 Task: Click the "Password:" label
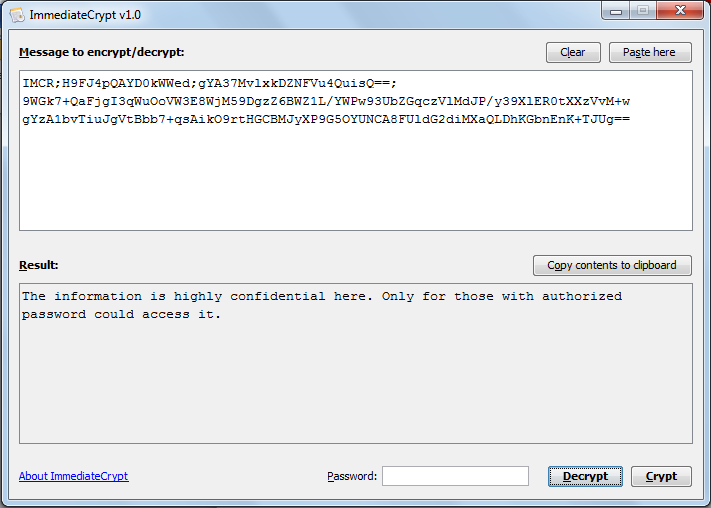(x=352, y=476)
